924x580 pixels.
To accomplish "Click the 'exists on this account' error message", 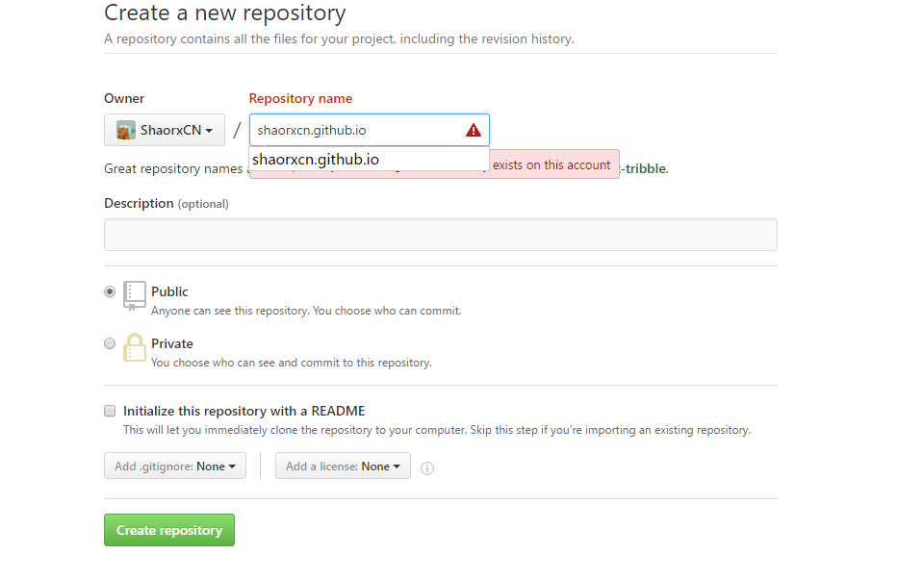I will [x=552, y=164].
